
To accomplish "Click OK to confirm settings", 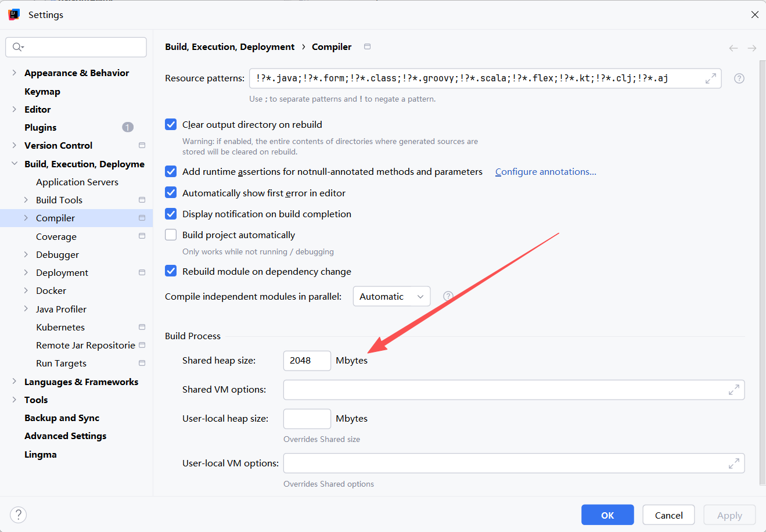I will [x=608, y=515].
